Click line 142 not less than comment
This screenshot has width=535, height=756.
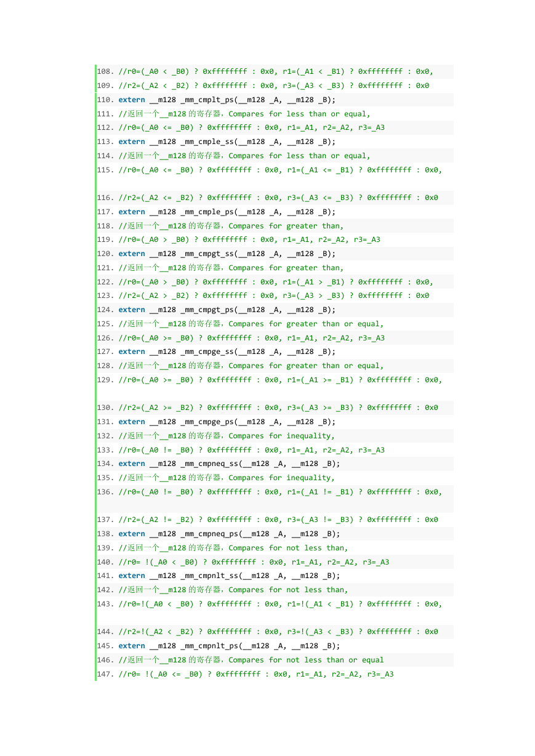tap(233, 590)
